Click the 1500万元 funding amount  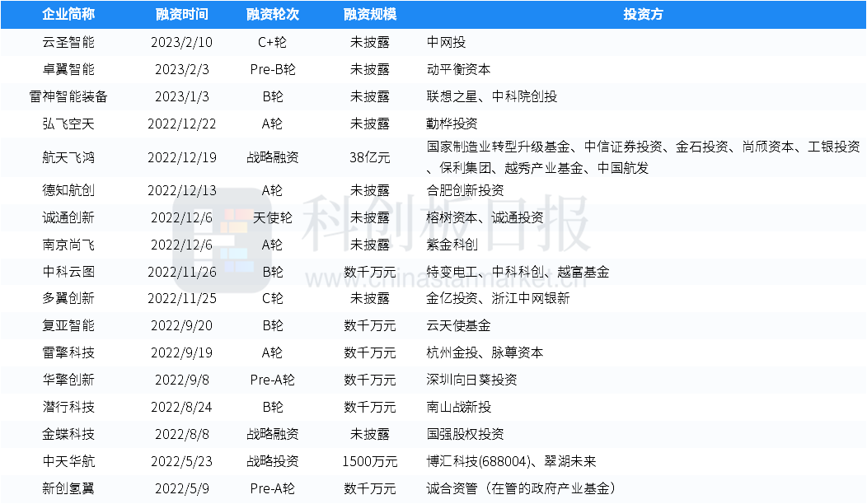pos(370,461)
